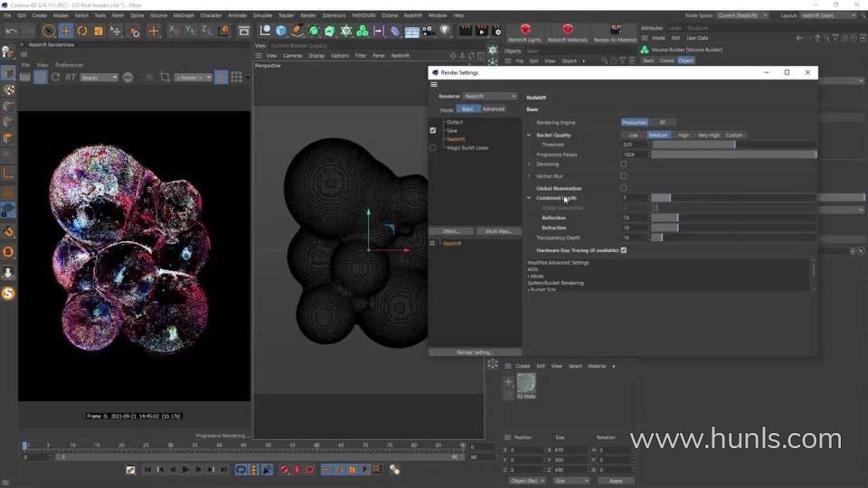Click refresh icon in Redshift RenderView
This screenshot has width=868, height=488.
click(x=56, y=78)
